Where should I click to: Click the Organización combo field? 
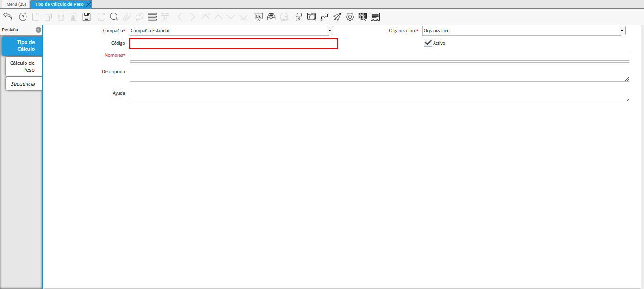coord(521,31)
